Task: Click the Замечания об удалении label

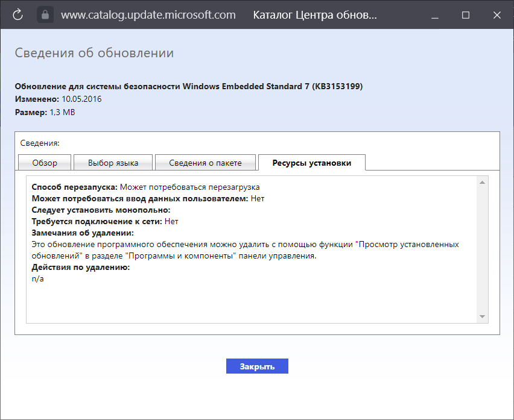Action: (83, 233)
